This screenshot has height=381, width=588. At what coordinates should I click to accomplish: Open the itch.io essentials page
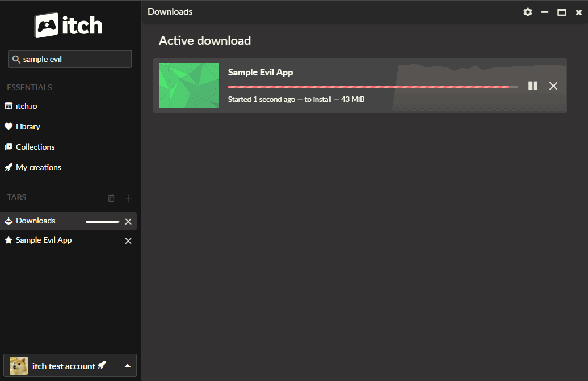(x=26, y=106)
